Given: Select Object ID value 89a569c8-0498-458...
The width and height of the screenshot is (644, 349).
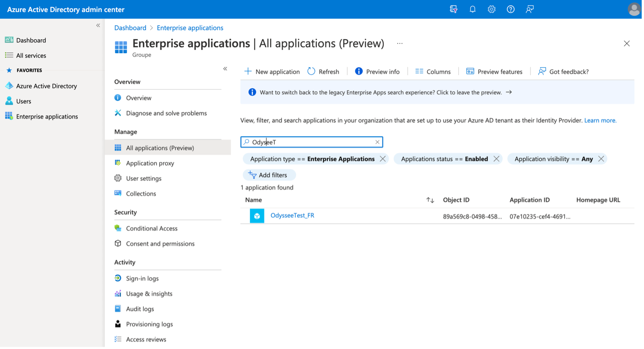Looking at the screenshot, I should pos(472,216).
